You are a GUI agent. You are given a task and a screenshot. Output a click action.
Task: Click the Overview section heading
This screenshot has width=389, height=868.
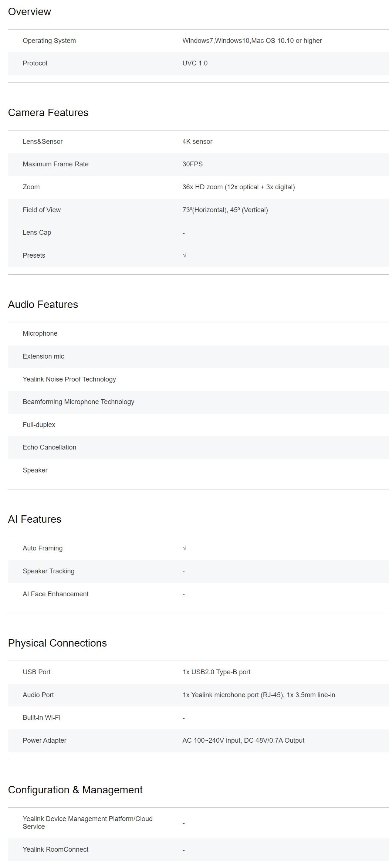coord(30,12)
